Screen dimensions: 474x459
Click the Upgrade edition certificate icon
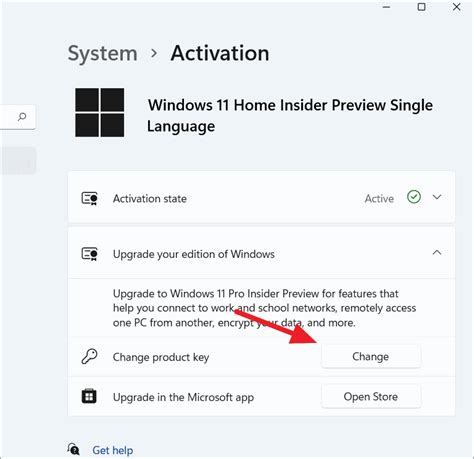coord(89,254)
